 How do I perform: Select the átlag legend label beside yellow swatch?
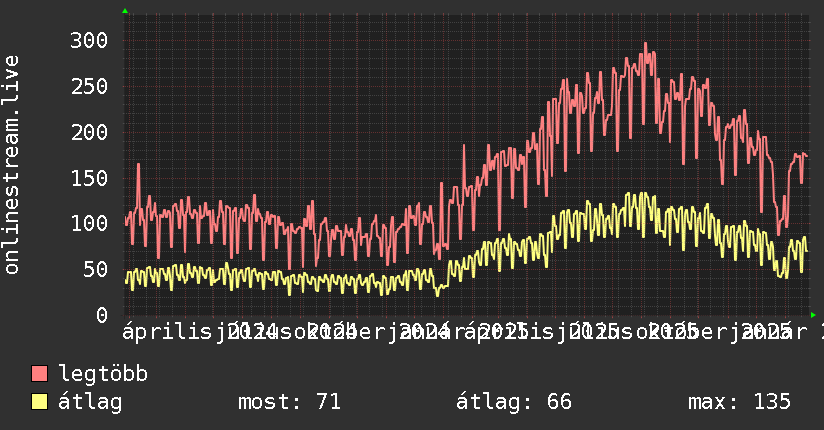pyautogui.click(x=90, y=403)
